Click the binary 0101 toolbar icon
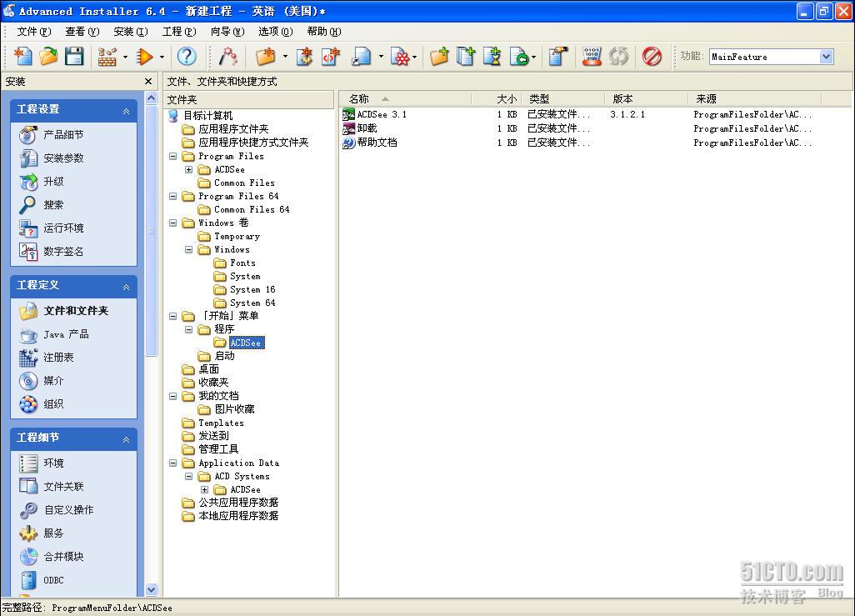Screen dimensions: 855x616 coord(592,56)
